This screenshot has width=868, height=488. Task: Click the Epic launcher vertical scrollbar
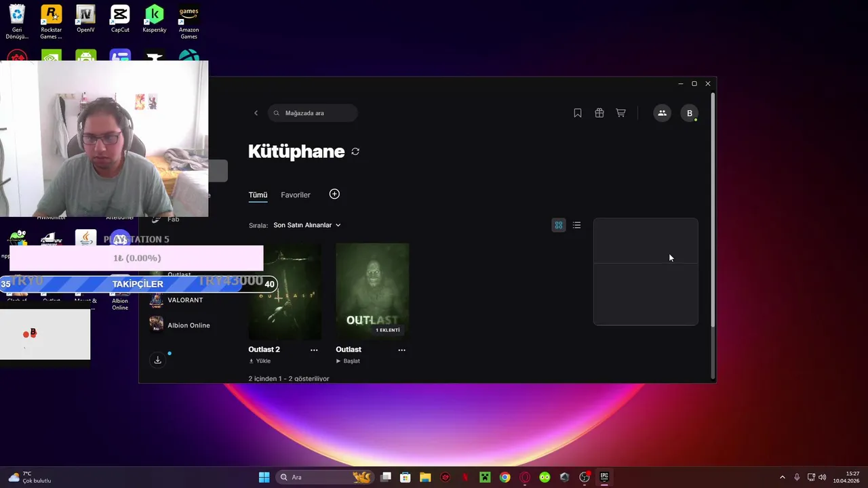pos(712,210)
